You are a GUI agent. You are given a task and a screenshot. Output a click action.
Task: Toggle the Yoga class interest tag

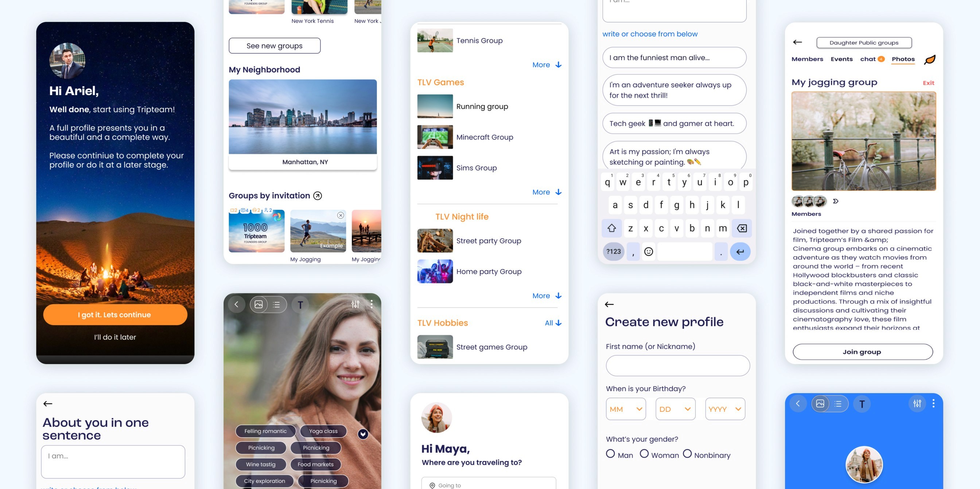[323, 431]
